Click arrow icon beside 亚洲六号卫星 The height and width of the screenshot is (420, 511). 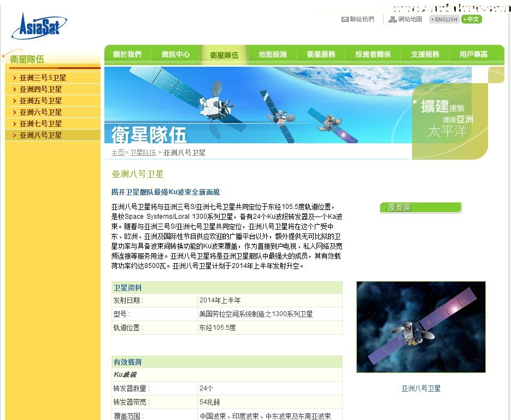point(15,112)
